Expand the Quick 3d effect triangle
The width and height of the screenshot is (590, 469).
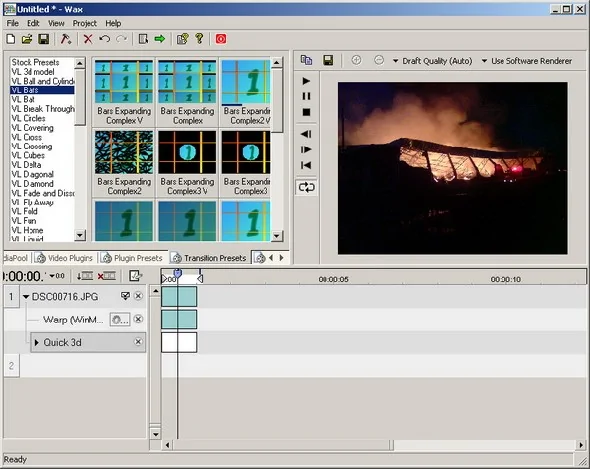[36, 343]
